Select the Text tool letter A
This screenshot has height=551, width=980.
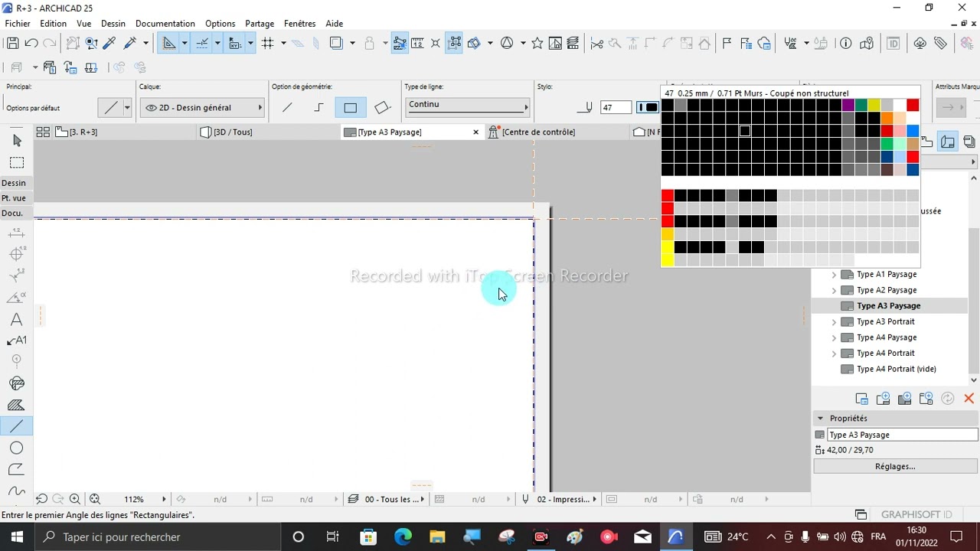click(x=17, y=319)
